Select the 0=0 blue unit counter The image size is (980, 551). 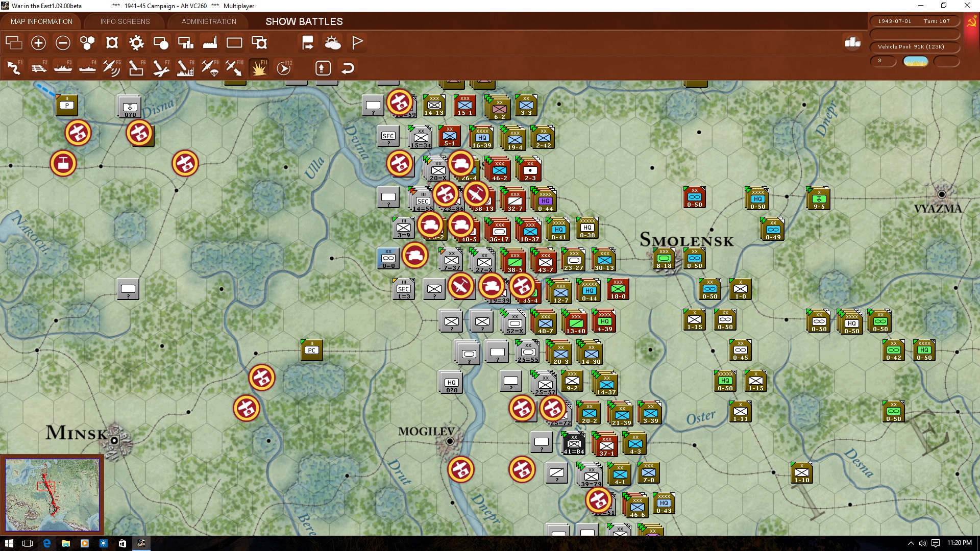[x=388, y=259]
